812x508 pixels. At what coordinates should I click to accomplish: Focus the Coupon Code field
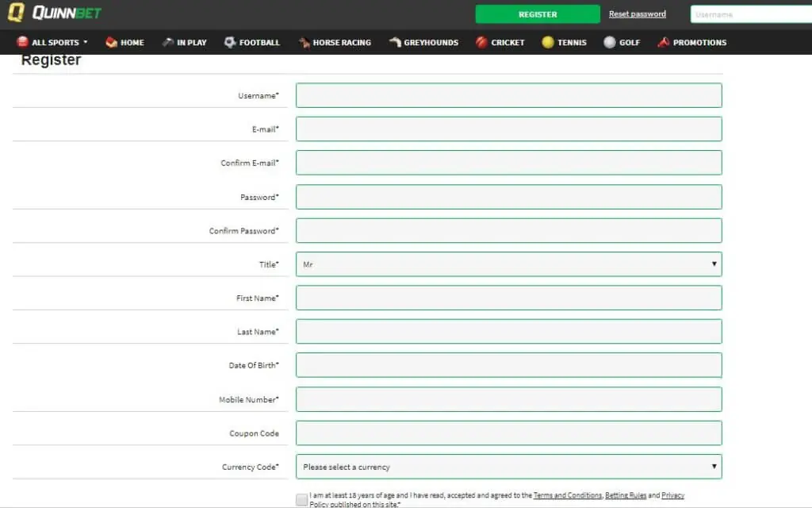tap(508, 433)
